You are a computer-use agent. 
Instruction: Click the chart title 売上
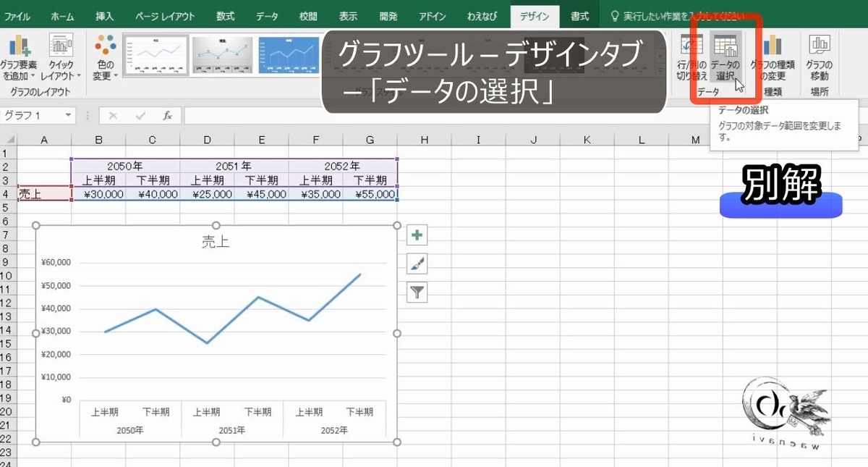(x=216, y=243)
